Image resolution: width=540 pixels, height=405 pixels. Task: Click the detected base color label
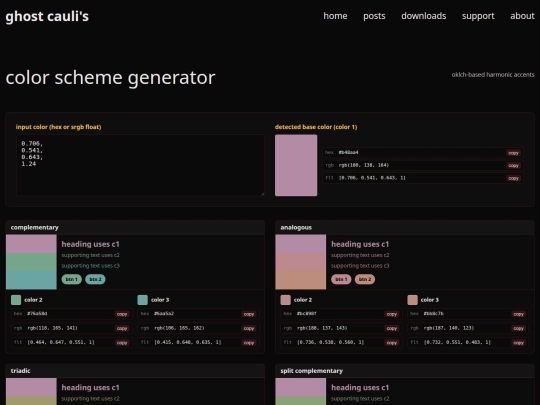point(316,127)
